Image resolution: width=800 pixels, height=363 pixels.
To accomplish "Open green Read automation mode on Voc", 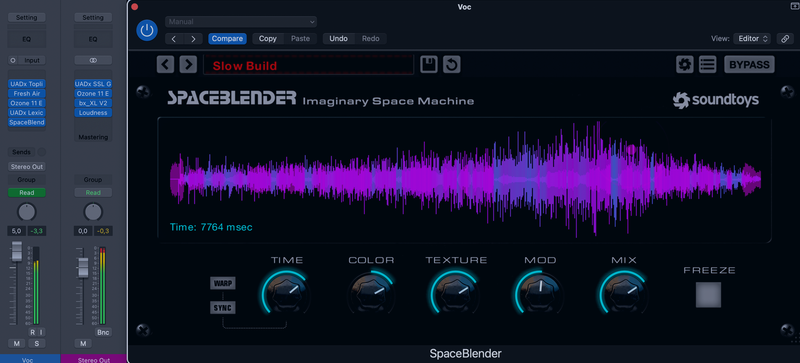I will click(27, 193).
